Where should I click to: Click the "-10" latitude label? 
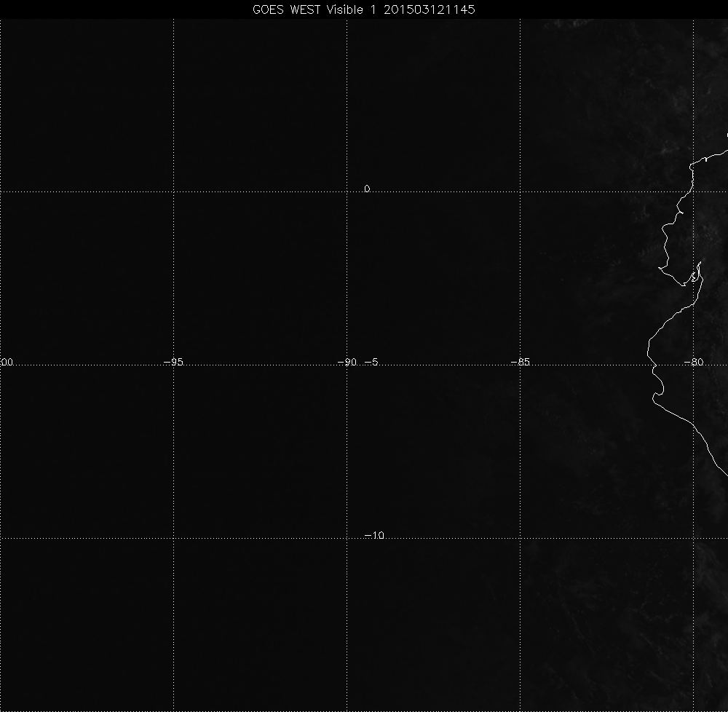tap(373, 536)
